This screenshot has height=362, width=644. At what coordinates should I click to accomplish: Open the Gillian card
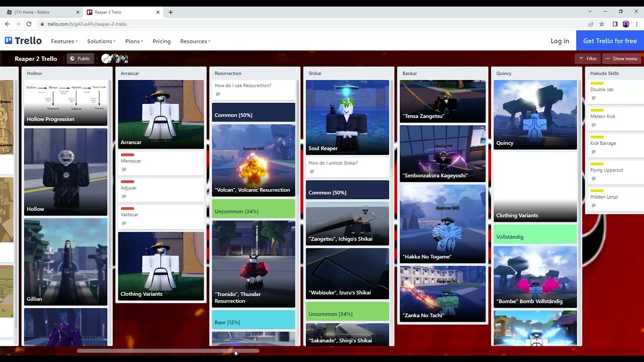click(66, 261)
